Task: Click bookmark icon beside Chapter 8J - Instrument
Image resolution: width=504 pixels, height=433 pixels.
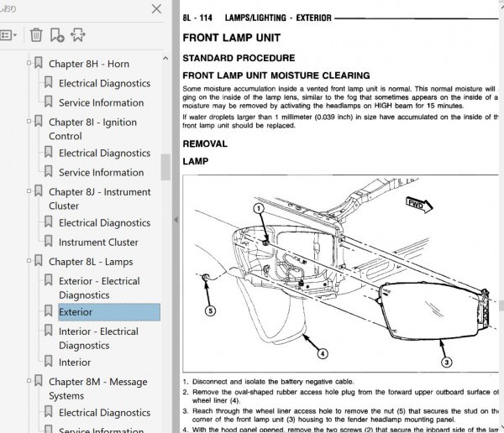Action: point(39,190)
